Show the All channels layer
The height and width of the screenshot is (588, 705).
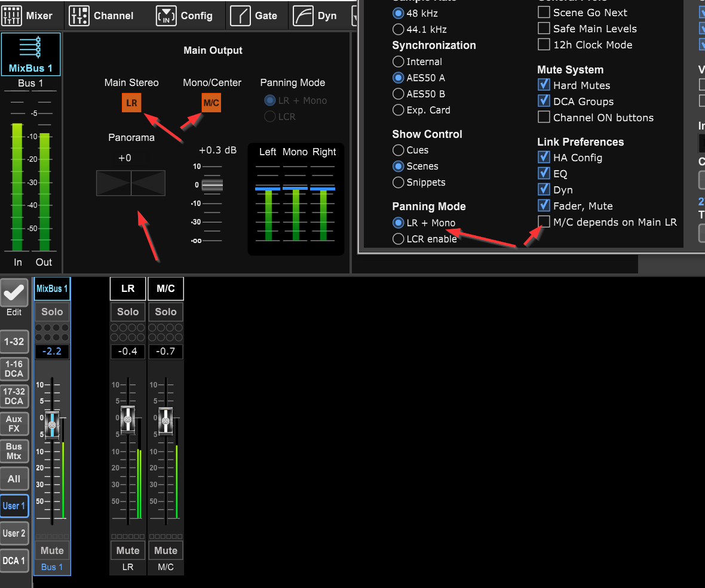pyautogui.click(x=14, y=478)
